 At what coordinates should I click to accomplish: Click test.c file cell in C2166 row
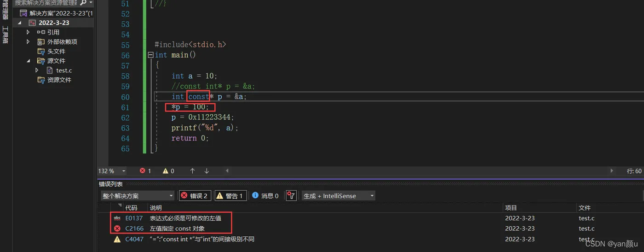pos(586,229)
